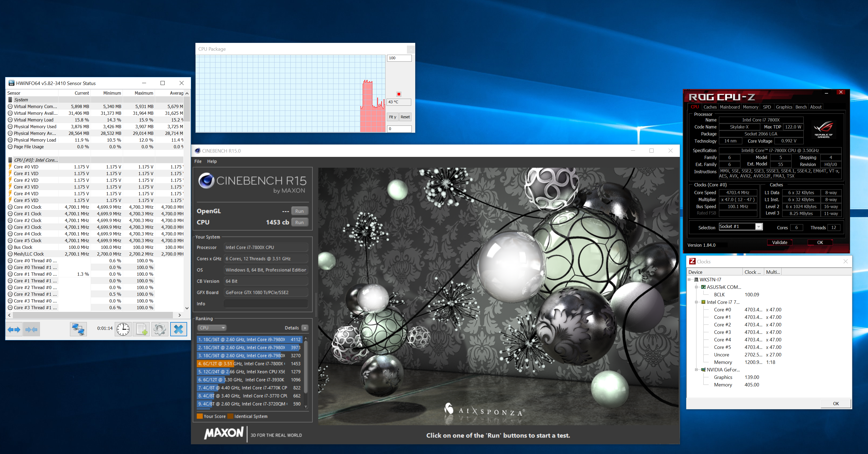Click Page File Usage sensor icon
The width and height of the screenshot is (868, 454).
click(10, 147)
